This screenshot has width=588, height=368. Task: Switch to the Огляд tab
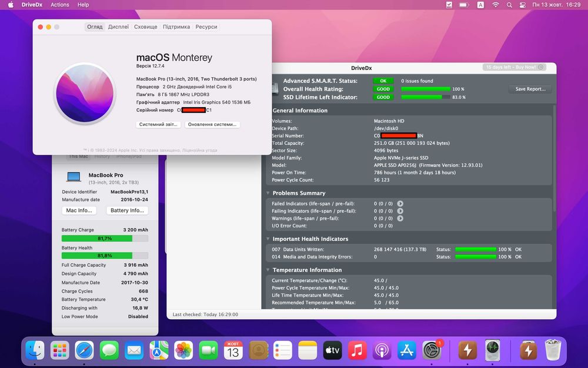click(x=95, y=27)
